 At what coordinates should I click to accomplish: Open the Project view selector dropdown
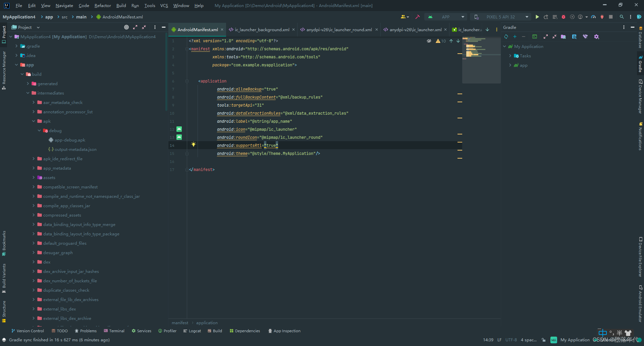[26, 27]
